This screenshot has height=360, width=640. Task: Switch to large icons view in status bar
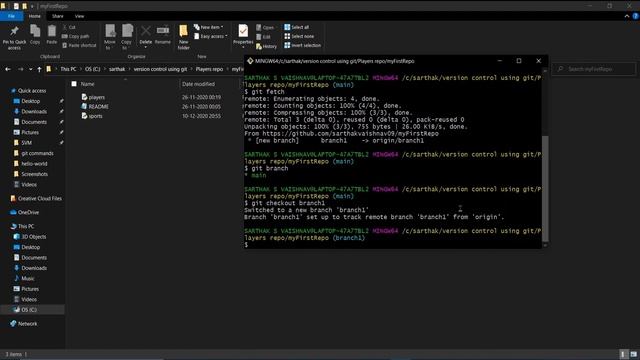click(x=633, y=354)
